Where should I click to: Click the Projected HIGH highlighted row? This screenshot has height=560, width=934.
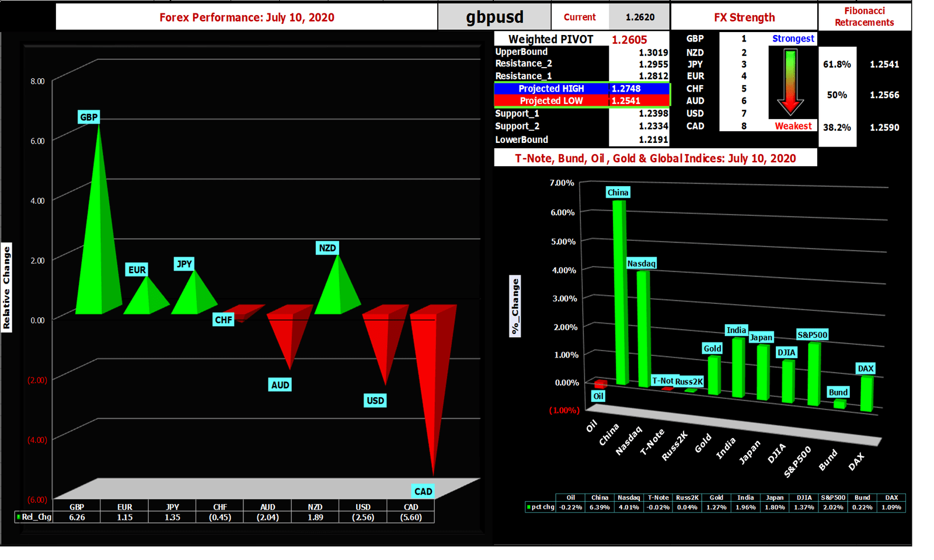[x=552, y=89]
